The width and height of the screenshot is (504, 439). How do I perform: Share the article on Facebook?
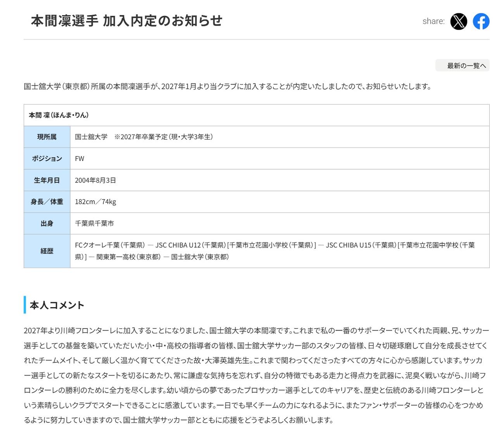[481, 21]
